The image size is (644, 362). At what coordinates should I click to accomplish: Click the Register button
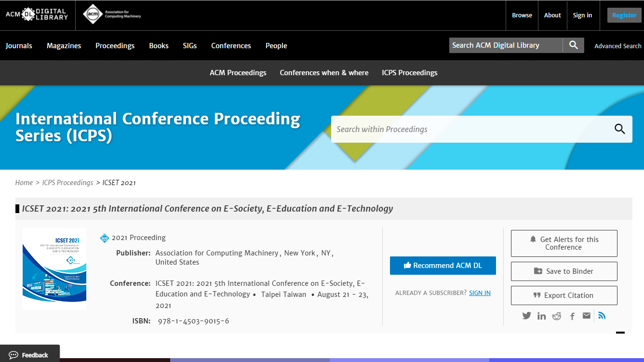pos(624,15)
